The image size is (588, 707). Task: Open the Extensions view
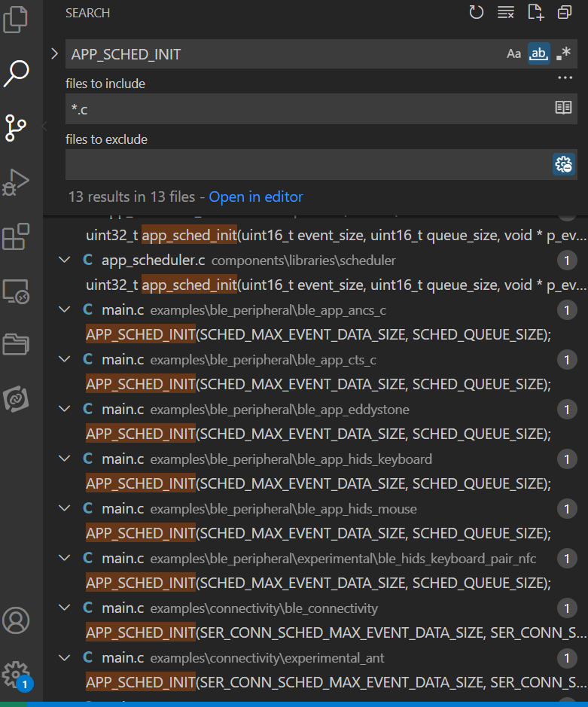coord(16,236)
